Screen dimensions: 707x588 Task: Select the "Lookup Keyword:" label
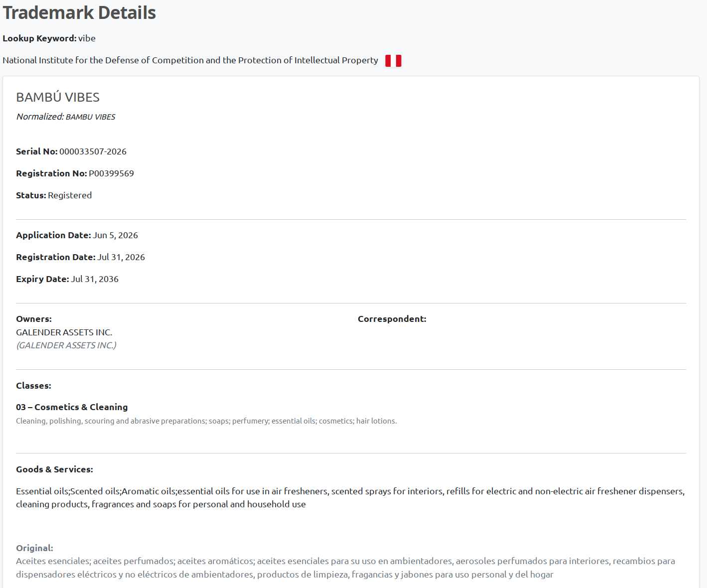point(39,38)
